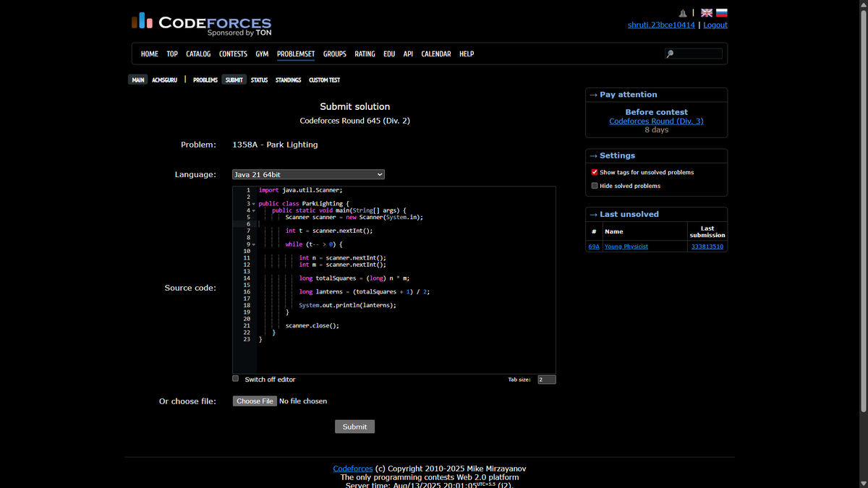The image size is (868, 488).
Task: Click the 'Pay attention' panel header
Action: pyautogui.click(x=656, y=95)
